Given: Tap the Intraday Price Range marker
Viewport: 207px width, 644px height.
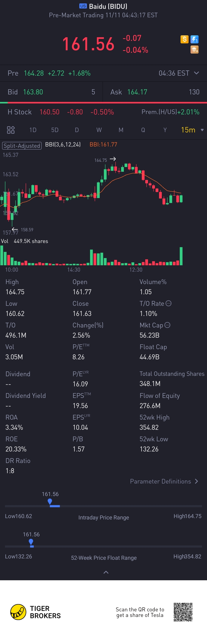Looking at the screenshot, I should point(50,502).
